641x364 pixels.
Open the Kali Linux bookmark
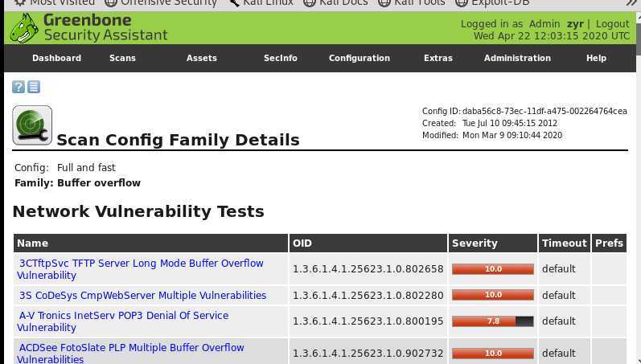tap(261, 2)
